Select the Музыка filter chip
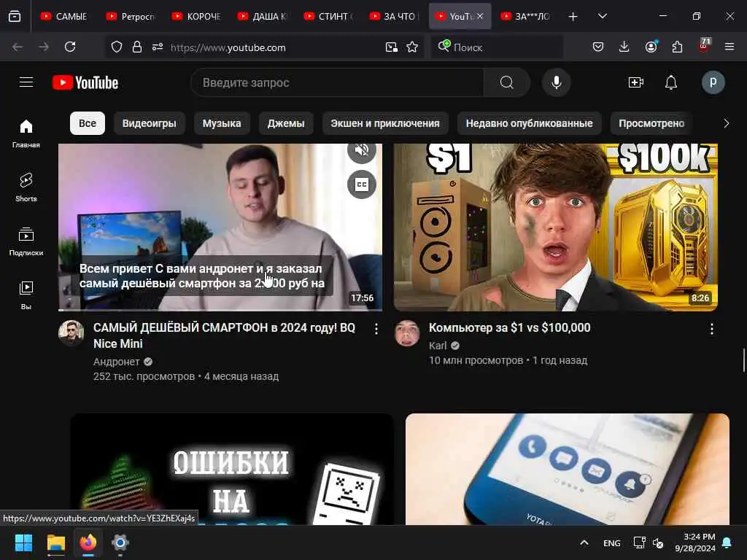This screenshot has height=560, width=747. pos(222,123)
